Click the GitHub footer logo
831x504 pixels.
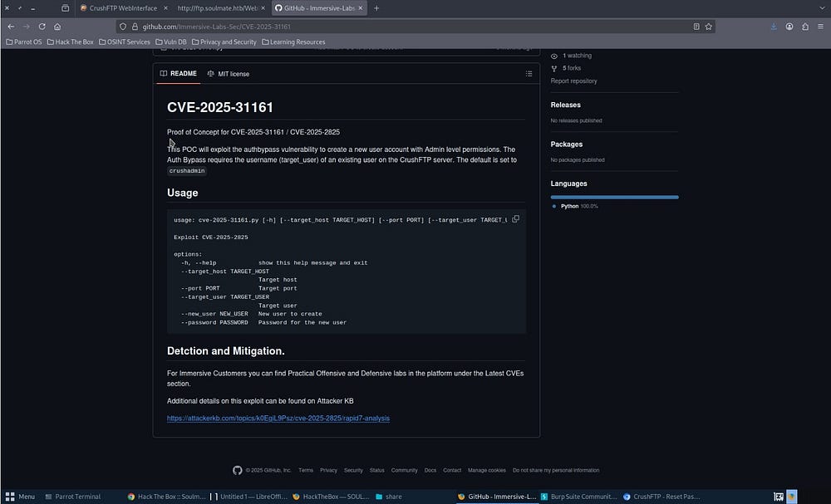pos(238,470)
